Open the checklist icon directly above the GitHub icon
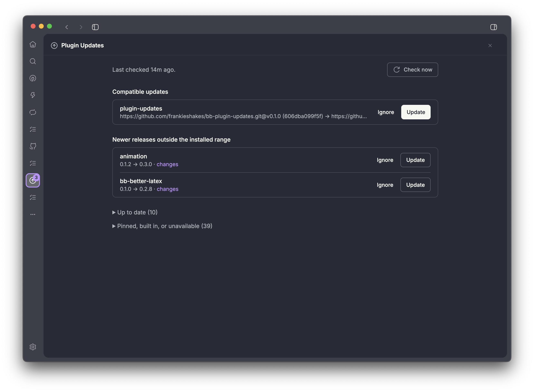Screen dimensions: 534x392 [x=33, y=129]
